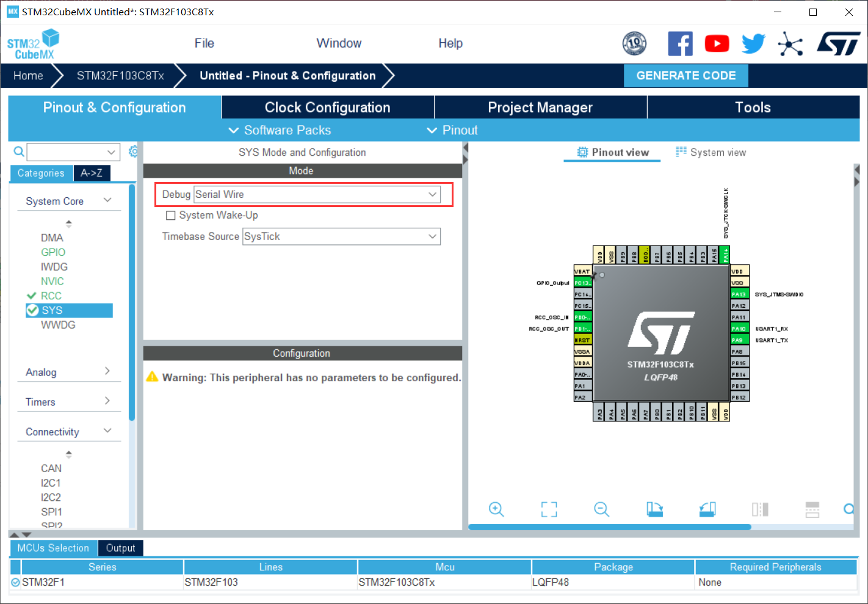The height and width of the screenshot is (604, 868).
Task: Select CAN in Connectivity list
Action: 51,468
